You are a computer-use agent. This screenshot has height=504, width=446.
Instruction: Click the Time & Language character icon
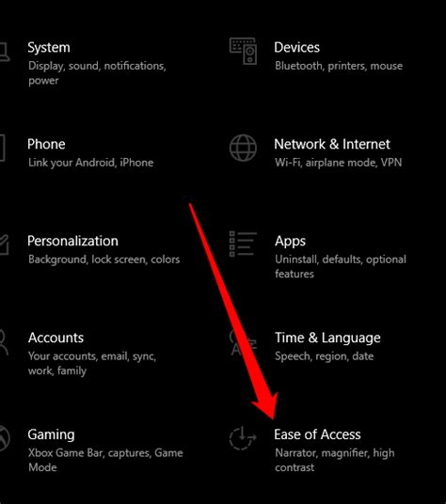coord(243,342)
